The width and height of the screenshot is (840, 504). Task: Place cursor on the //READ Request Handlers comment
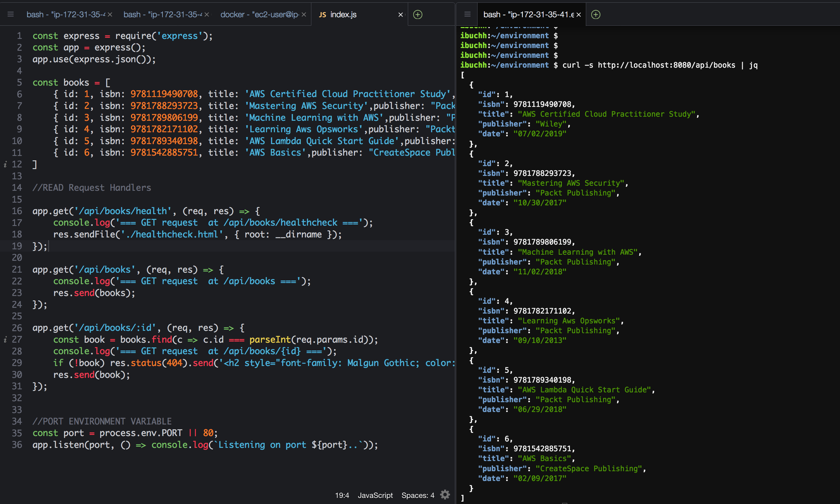click(x=92, y=188)
